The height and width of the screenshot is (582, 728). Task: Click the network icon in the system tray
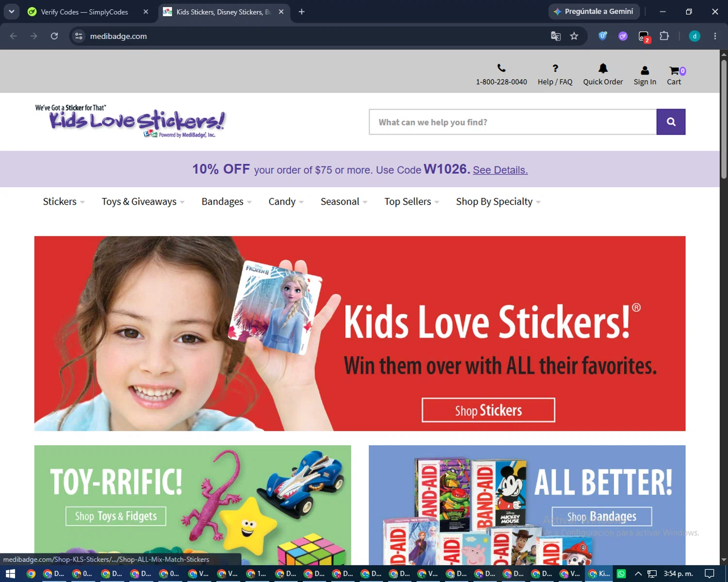tap(652, 574)
